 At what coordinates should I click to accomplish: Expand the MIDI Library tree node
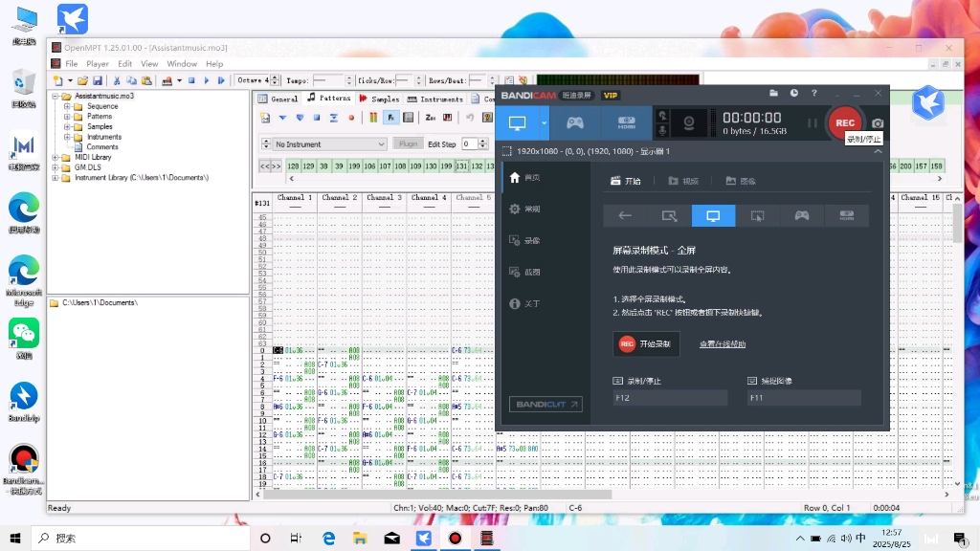pos(55,158)
